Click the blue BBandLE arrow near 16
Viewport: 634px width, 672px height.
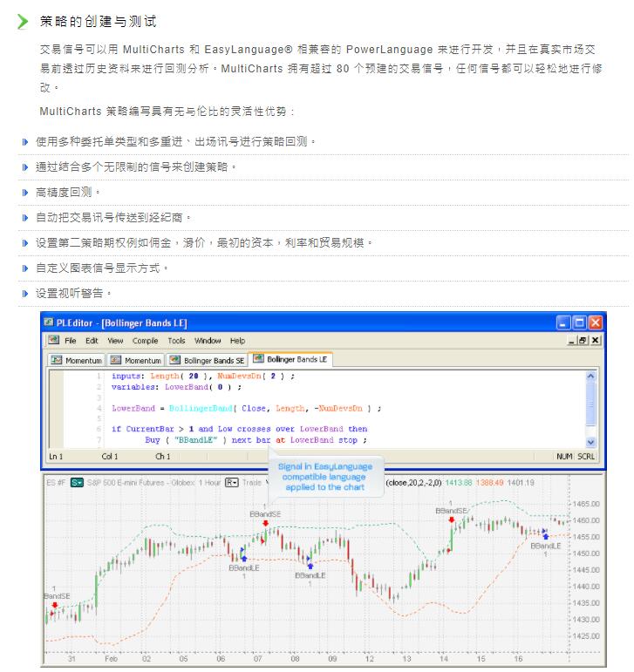coord(546,536)
